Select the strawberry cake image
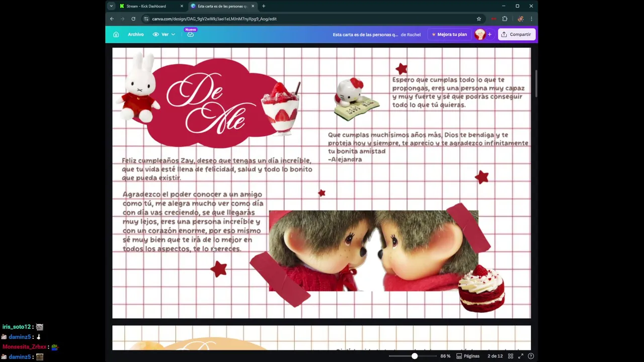The width and height of the screenshot is (644, 362). click(x=481, y=288)
